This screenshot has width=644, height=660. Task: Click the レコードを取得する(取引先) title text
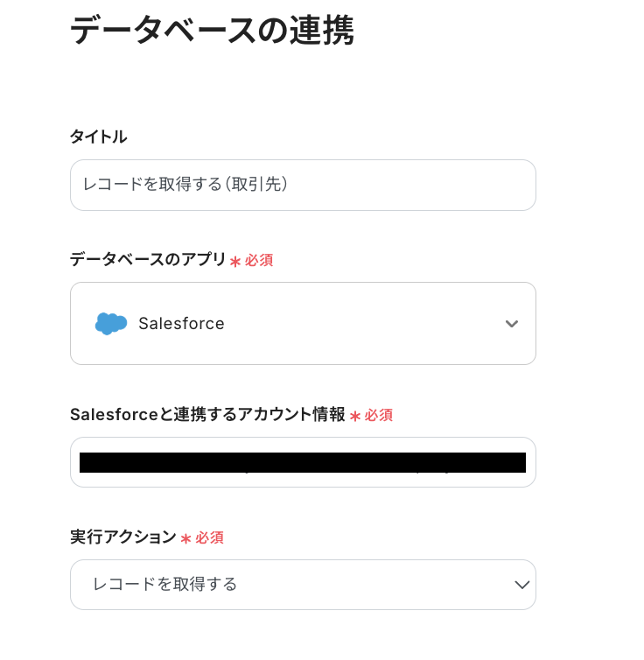point(185,185)
